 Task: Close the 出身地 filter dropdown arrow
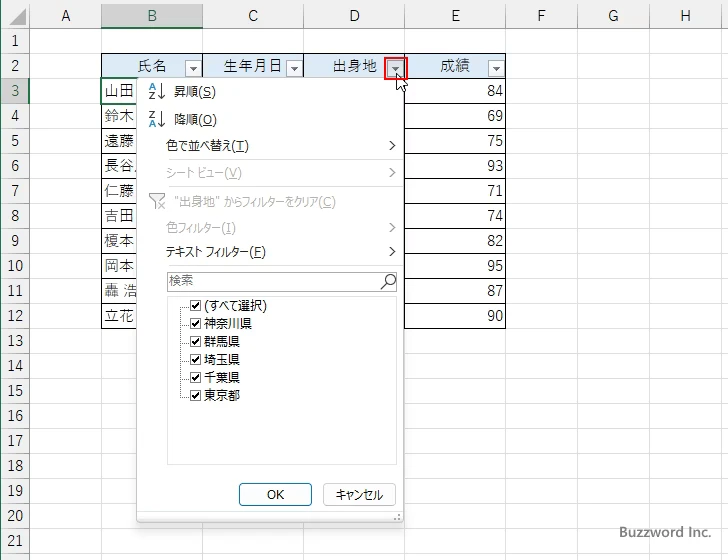click(397, 68)
